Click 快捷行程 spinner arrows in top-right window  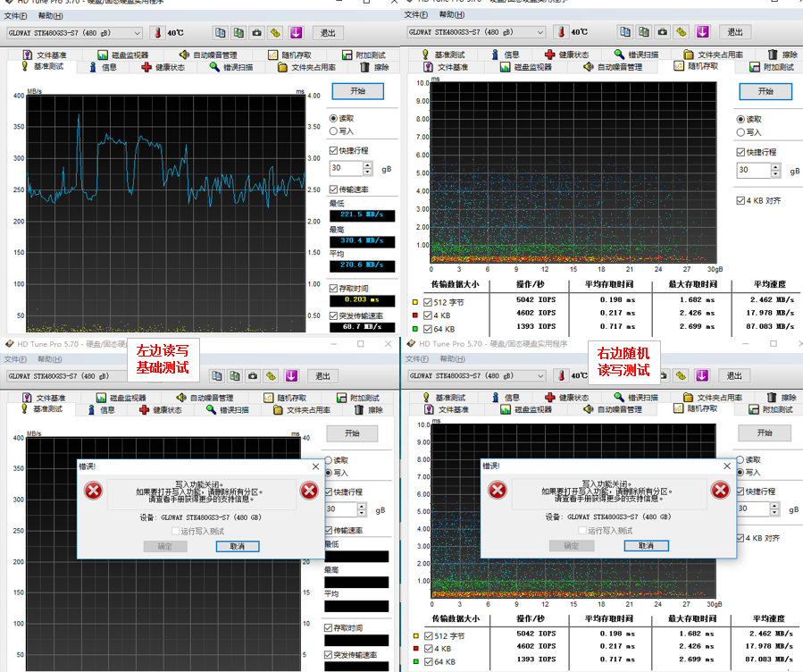click(775, 170)
